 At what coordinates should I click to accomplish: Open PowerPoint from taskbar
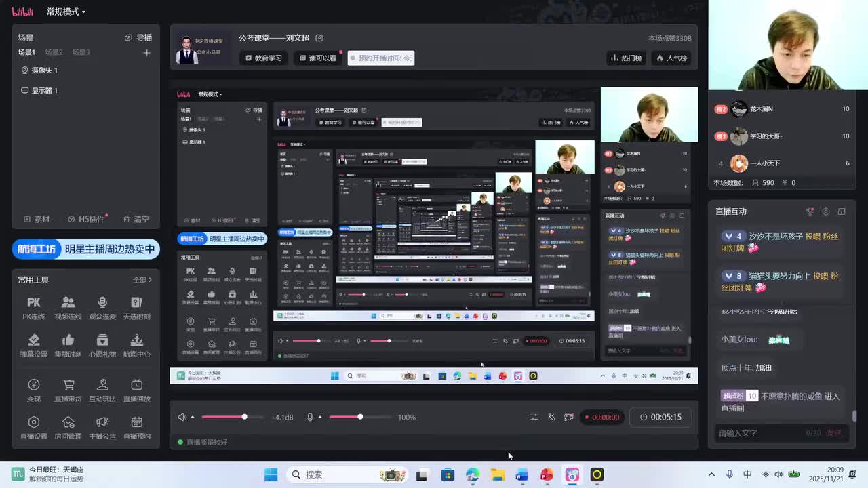coord(547,474)
